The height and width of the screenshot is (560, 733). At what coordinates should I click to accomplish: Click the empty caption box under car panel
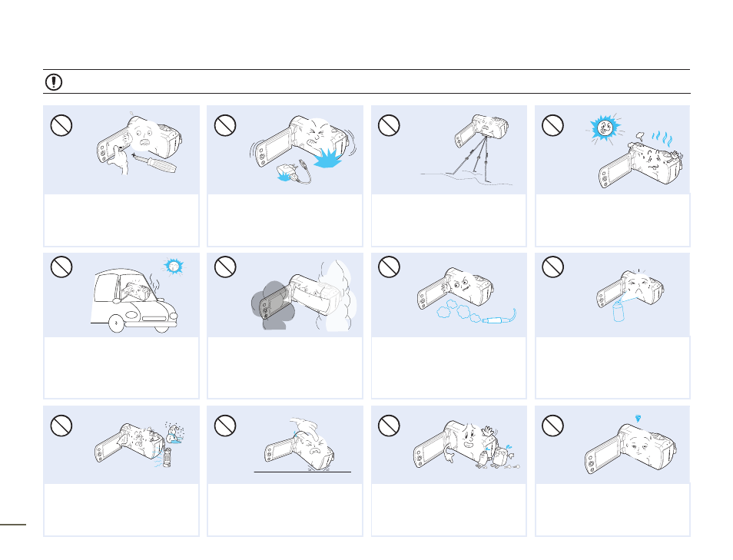121,368
